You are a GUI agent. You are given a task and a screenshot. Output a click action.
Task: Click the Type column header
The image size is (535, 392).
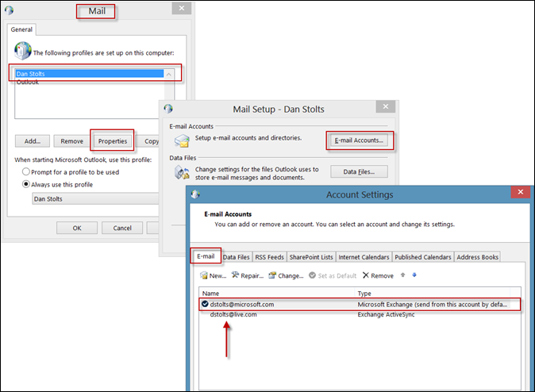tap(433, 293)
